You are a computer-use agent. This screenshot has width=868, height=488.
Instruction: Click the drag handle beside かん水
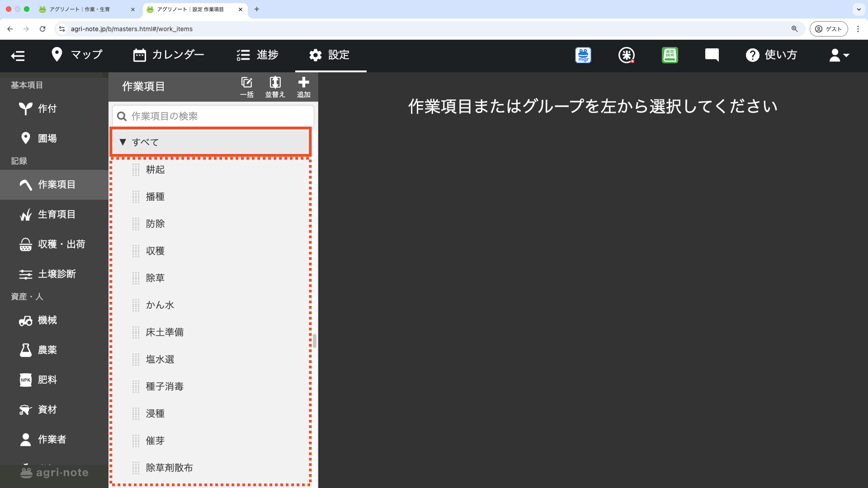pyautogui.click(x=136, y=305)
